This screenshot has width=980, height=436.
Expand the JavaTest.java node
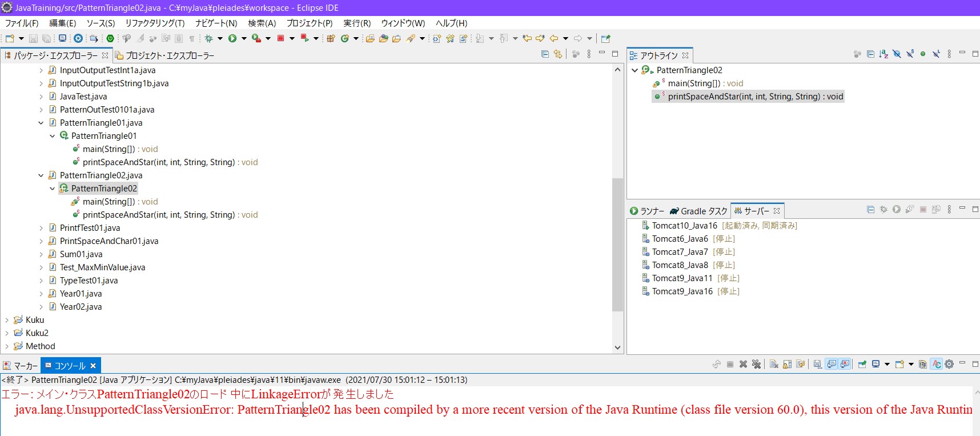41,97
